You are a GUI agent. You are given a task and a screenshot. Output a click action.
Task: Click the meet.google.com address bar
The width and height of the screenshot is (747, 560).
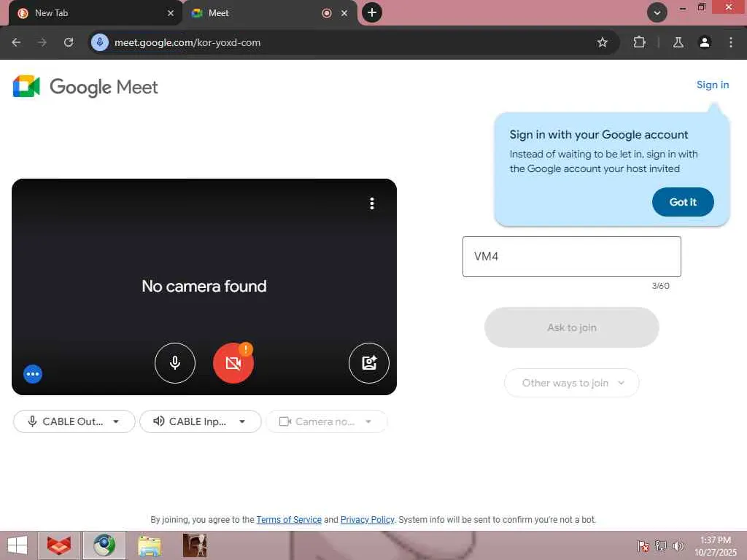click(x=352, y=42)
